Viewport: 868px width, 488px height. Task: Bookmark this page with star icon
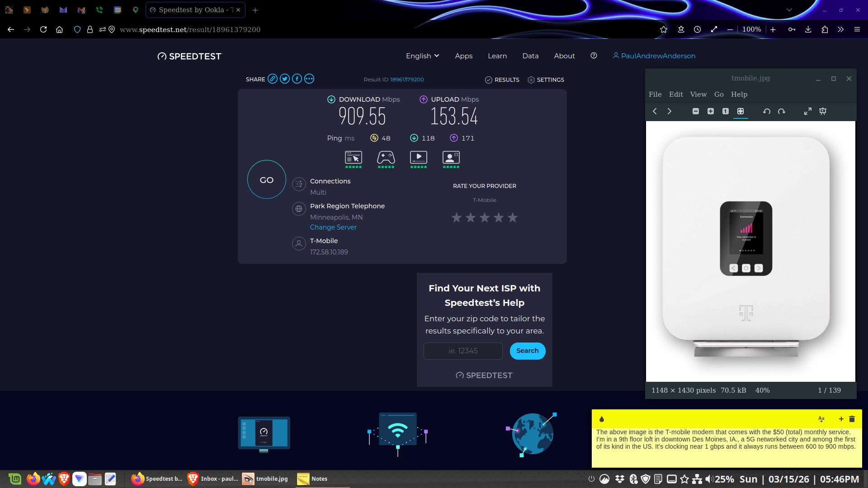[x=663, y=29]
